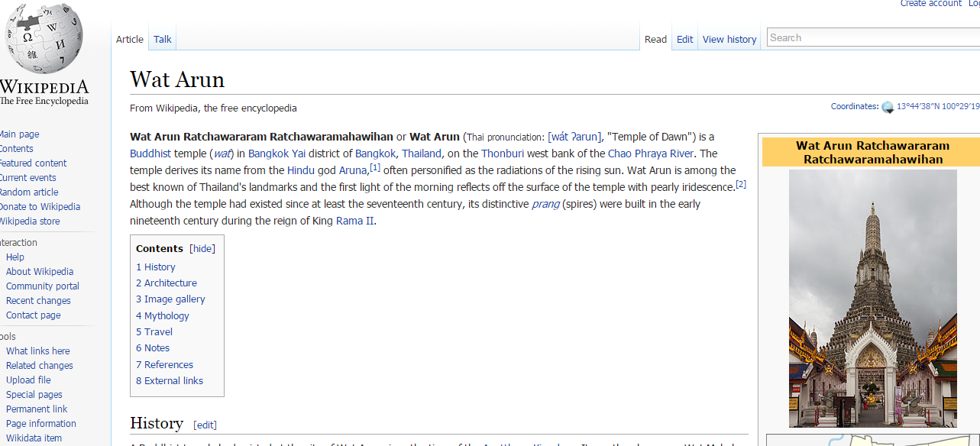
Task: Open the Edit tab
Action: click(x=685, y=40)
